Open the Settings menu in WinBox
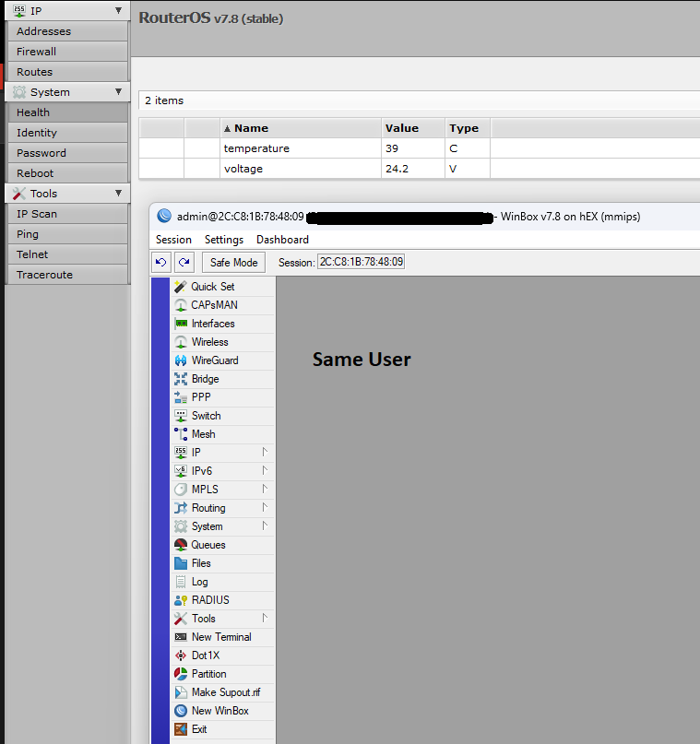Viewport: 700px width, 744px height. [x=224, y=240]
